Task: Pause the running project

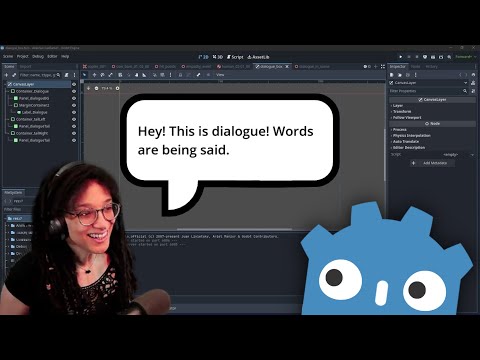Action: coord(409,57)
